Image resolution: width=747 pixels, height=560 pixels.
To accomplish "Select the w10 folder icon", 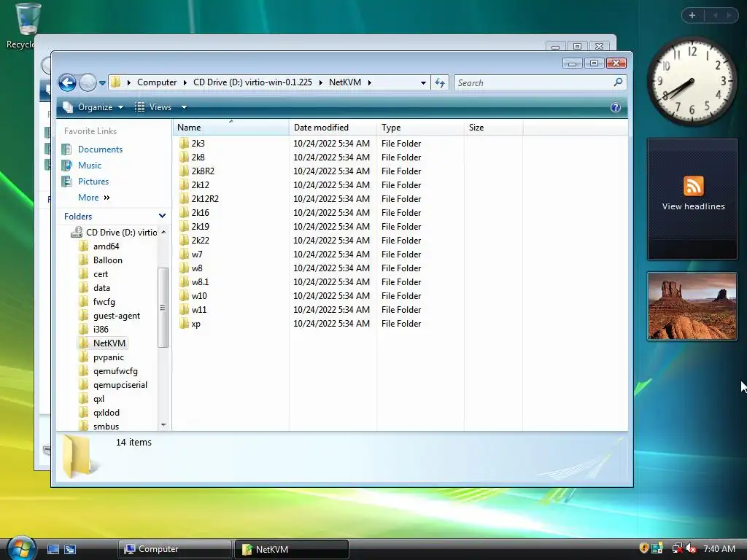I will coord(185,296).
